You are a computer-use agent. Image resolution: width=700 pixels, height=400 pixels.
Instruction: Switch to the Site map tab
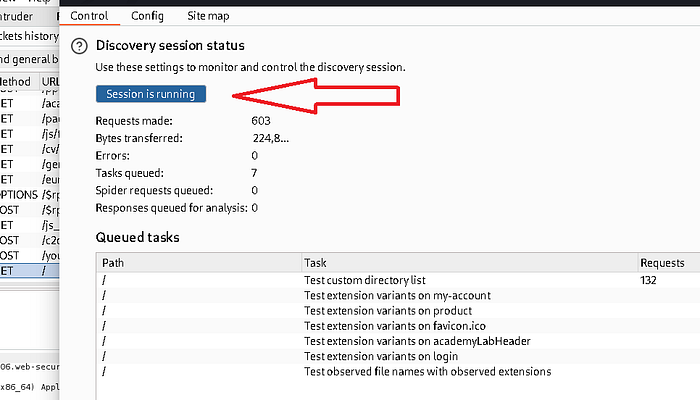point(208,16)
